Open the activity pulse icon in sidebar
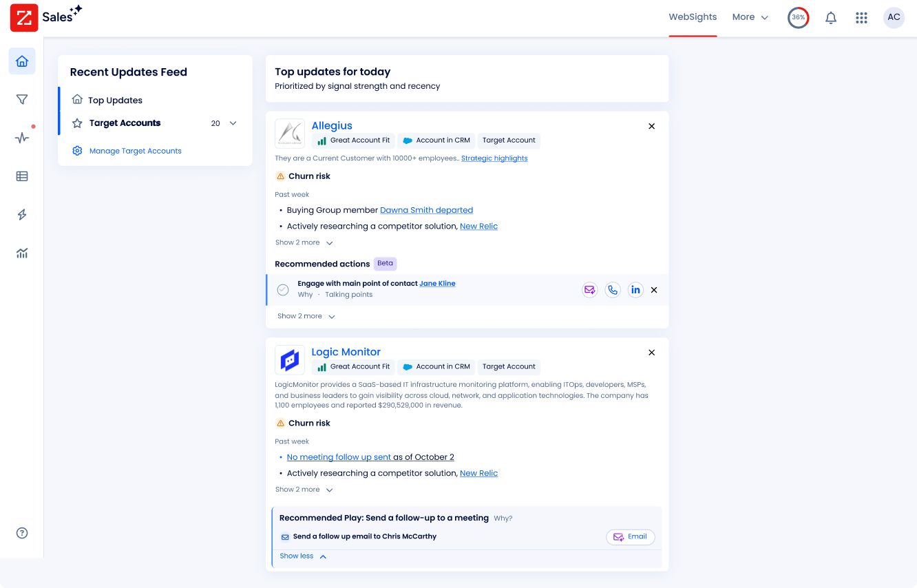Screen dimensions: 917x588 tap(22, 138)
